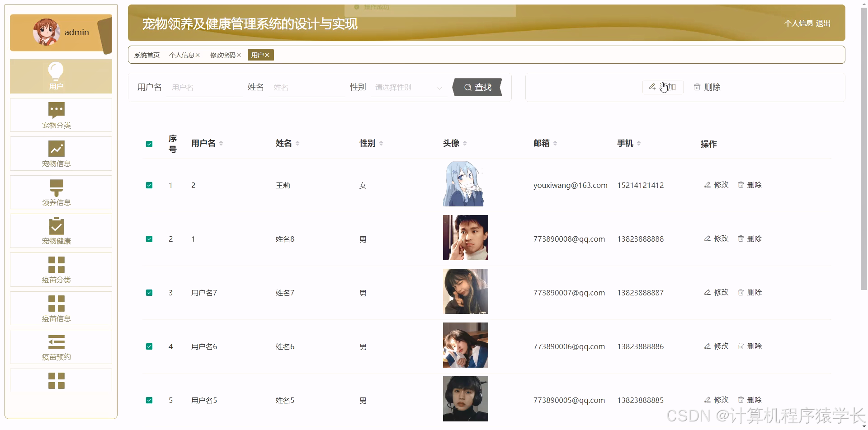Viewport: 868px width, 430px height.
Task: Click the trash icon for 用户名7 row
Action: click(741, 292)
